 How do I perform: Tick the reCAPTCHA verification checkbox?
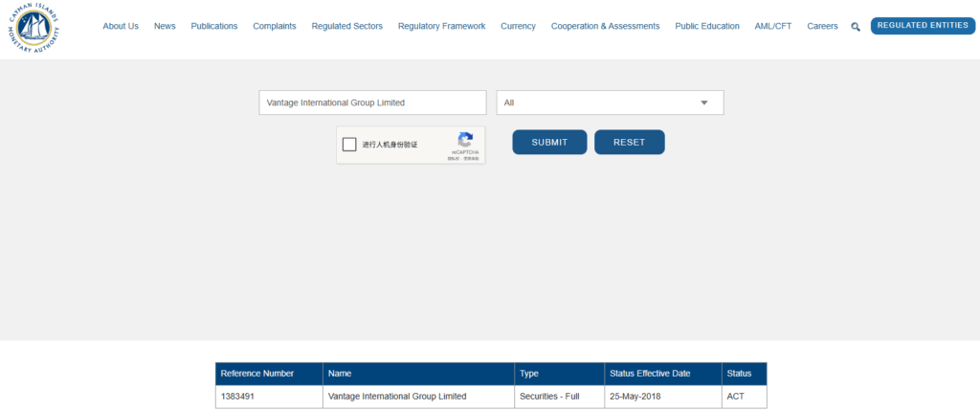349,145
